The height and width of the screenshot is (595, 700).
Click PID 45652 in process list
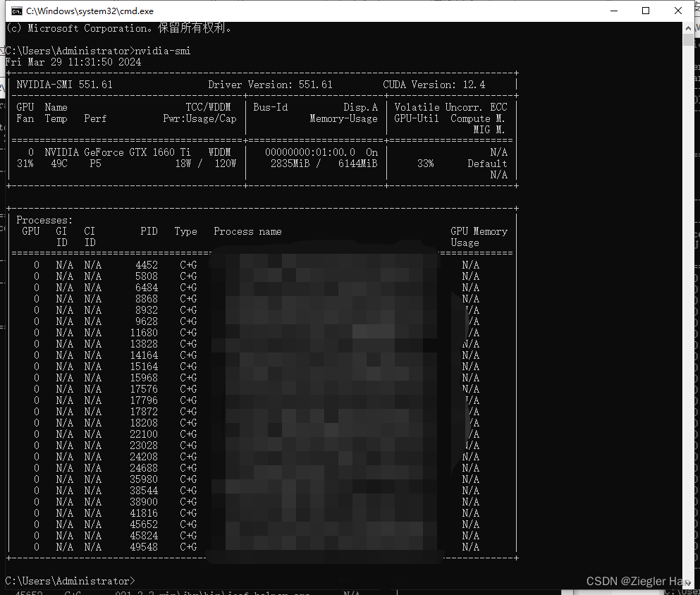point(144,524)
